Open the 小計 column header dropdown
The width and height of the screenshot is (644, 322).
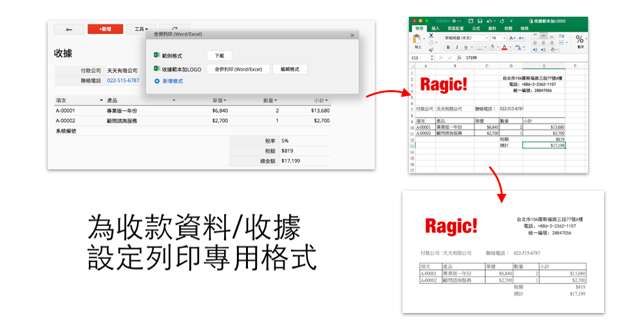(x=327, y=100)
